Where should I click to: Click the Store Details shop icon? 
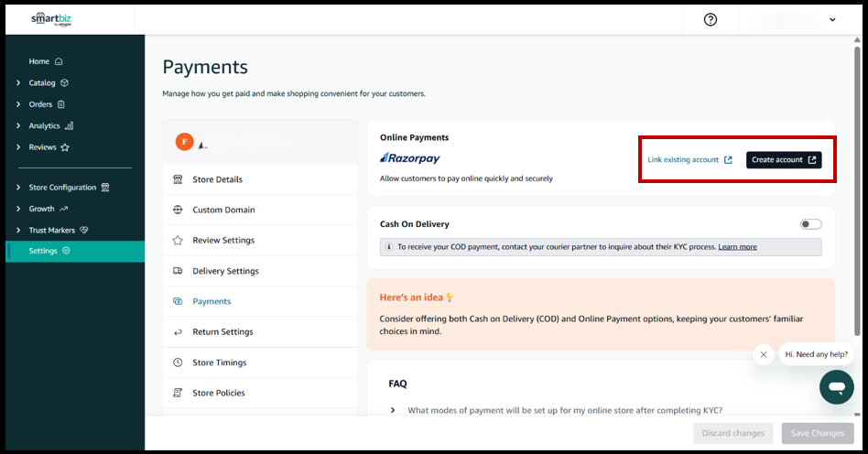point(178,179)
